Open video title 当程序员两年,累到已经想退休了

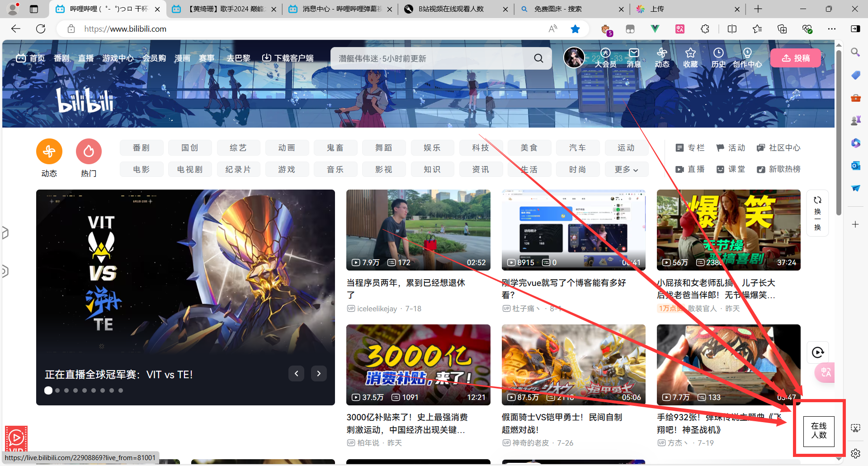406,289
